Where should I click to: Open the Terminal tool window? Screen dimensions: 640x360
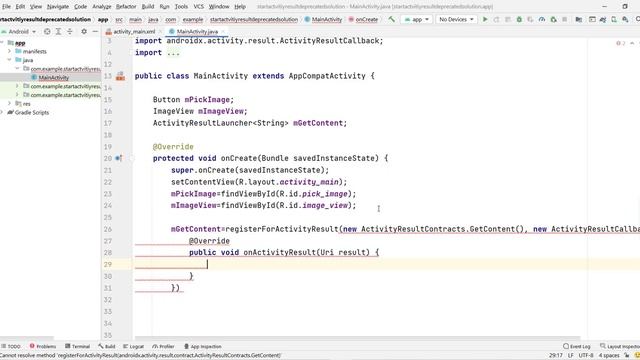coord(78,346)
